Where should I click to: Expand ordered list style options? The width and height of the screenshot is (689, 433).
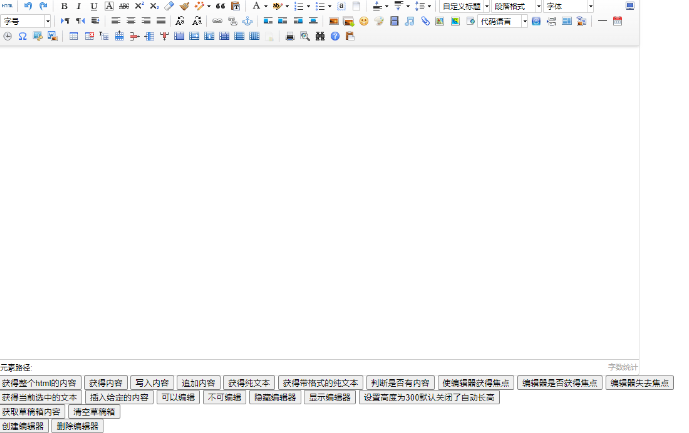[x=308, y=6]
